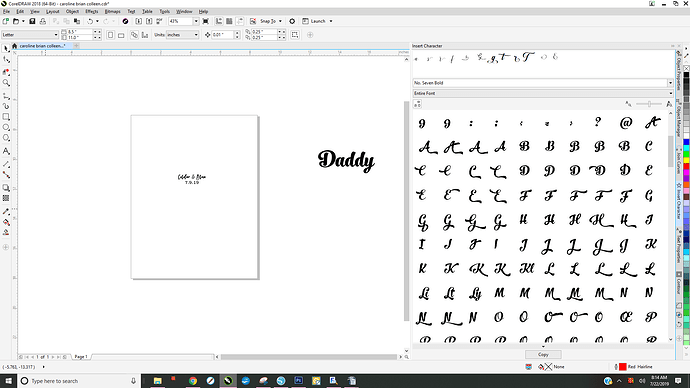Select the Polygon tool

(x=6, y=138)
